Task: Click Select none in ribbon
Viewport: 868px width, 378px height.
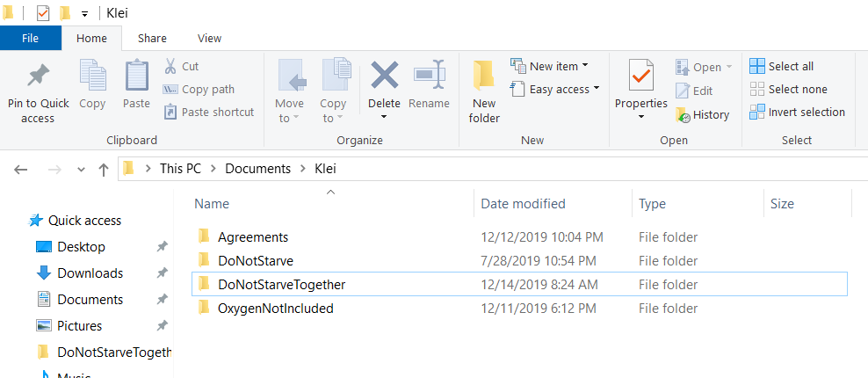Action: click(757, 89)
